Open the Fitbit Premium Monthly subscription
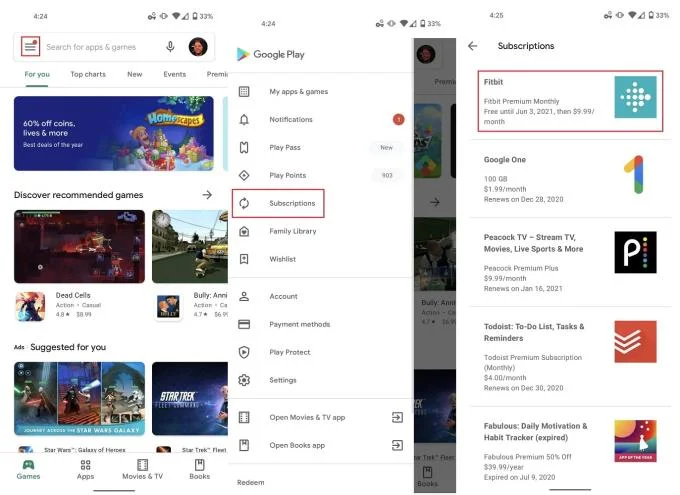 570,101
